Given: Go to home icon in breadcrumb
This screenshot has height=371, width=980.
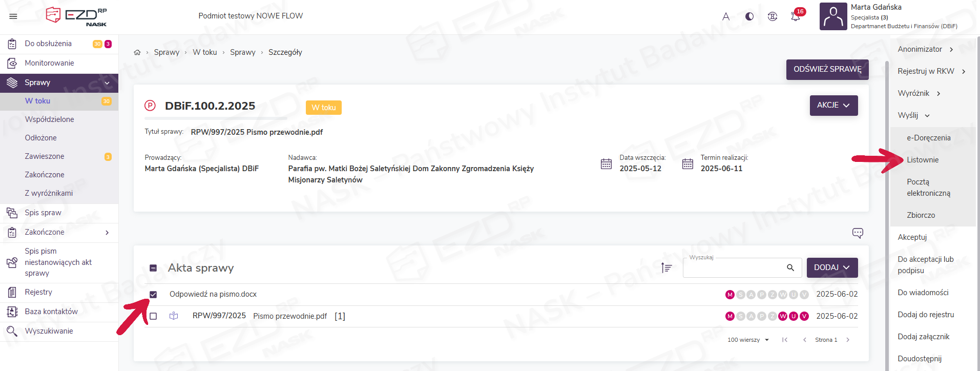Looking at the screenshot, I should pos(137,52).
